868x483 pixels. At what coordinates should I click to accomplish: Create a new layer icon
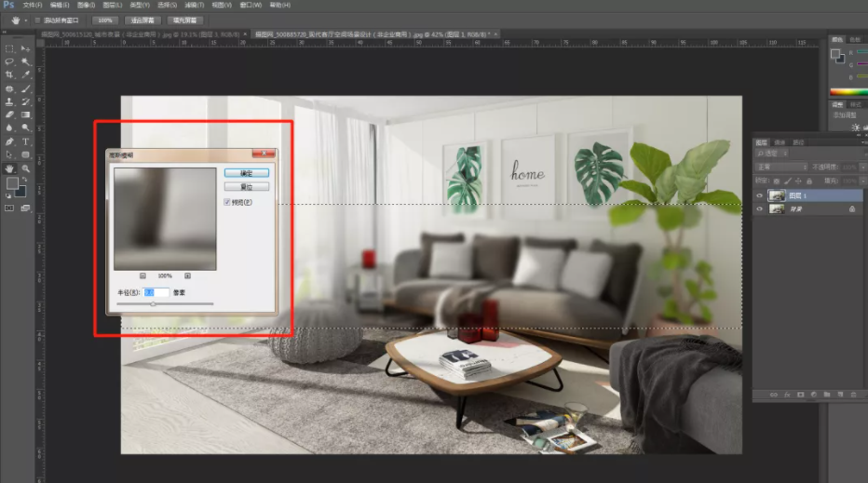point(840,395)
